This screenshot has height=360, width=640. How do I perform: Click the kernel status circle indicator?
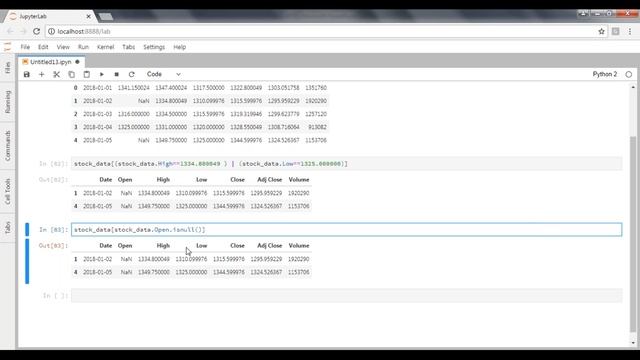[629, 74]
